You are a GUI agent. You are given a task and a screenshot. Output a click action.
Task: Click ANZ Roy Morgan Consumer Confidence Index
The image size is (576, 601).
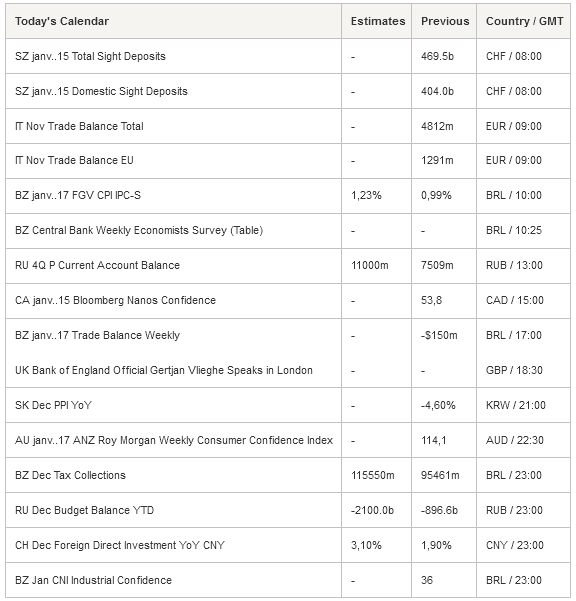tap(174, 440)
